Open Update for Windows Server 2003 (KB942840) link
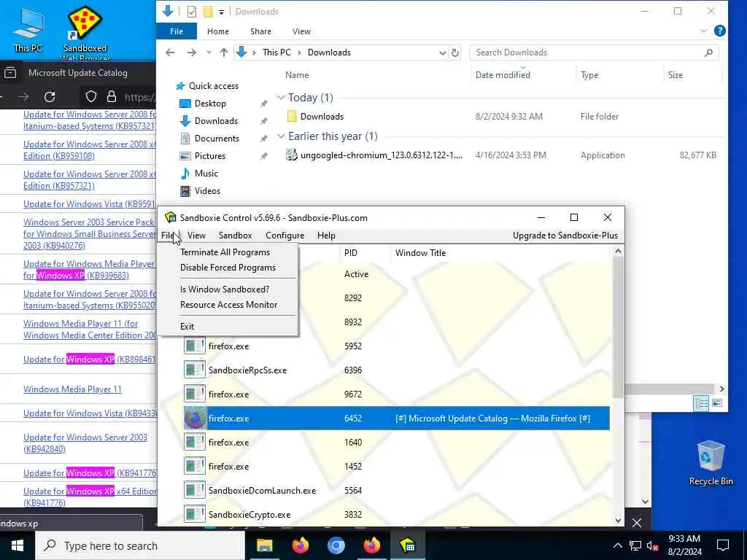 tap(85, 443)
